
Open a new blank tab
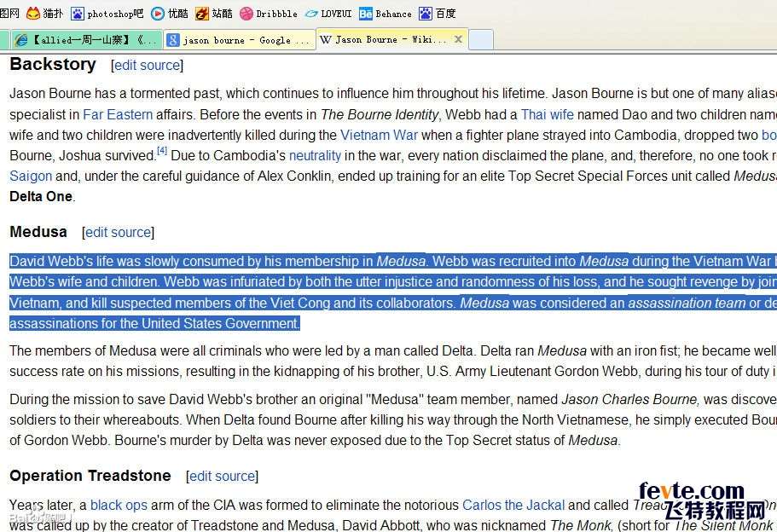pyautogui.click(x=481, y=39)
